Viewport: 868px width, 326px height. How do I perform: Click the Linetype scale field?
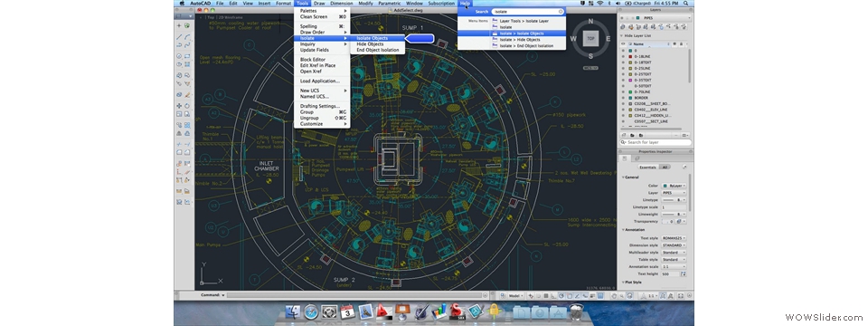click(674, 206)
